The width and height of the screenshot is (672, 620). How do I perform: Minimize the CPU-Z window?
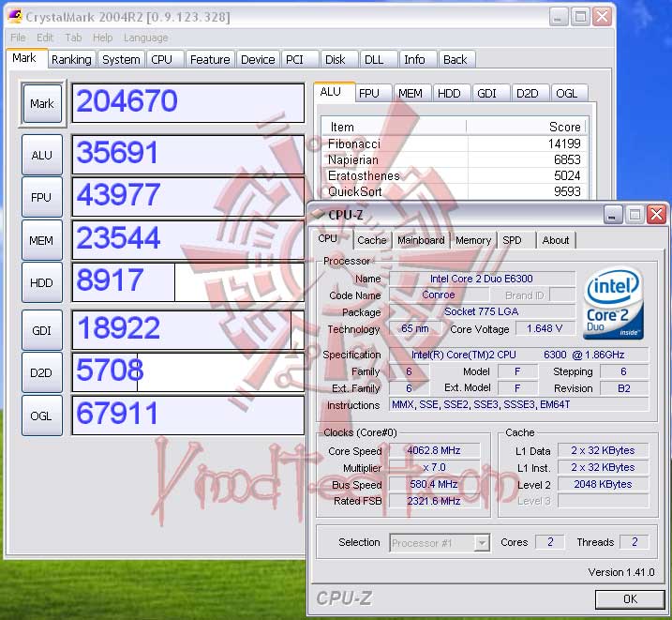[613, 215]
